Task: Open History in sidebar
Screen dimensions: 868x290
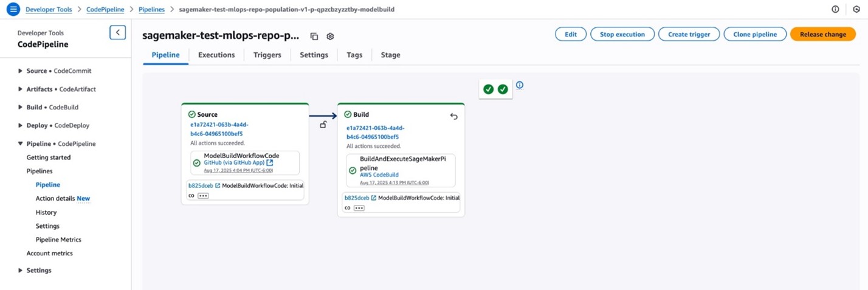Action: 46,213
